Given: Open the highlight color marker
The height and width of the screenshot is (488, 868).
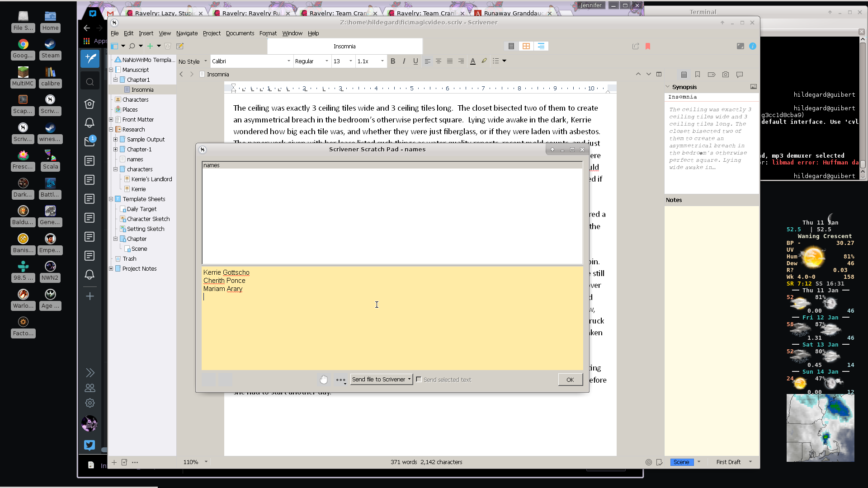Looking at the screenshot, I should tap(484, 61).
